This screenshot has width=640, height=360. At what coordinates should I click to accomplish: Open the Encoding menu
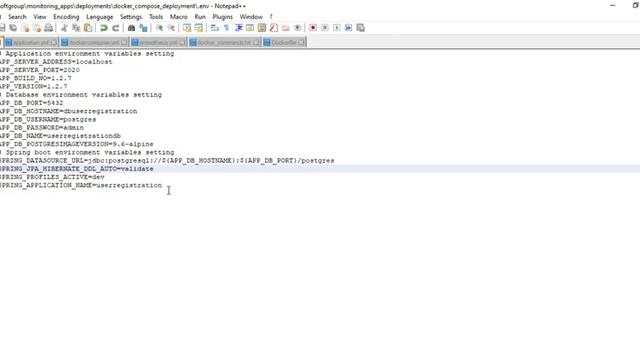pos(66,17)
